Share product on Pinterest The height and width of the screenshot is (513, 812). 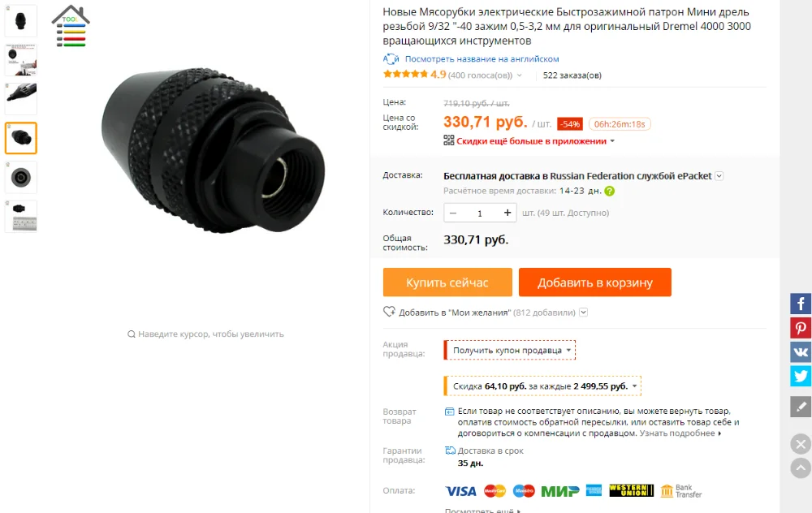800,328
